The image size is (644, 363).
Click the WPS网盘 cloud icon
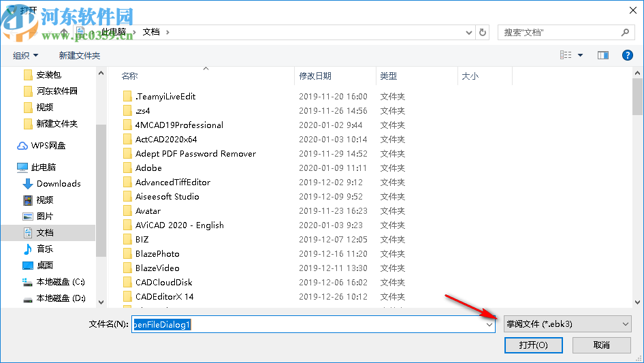point(22,146)
